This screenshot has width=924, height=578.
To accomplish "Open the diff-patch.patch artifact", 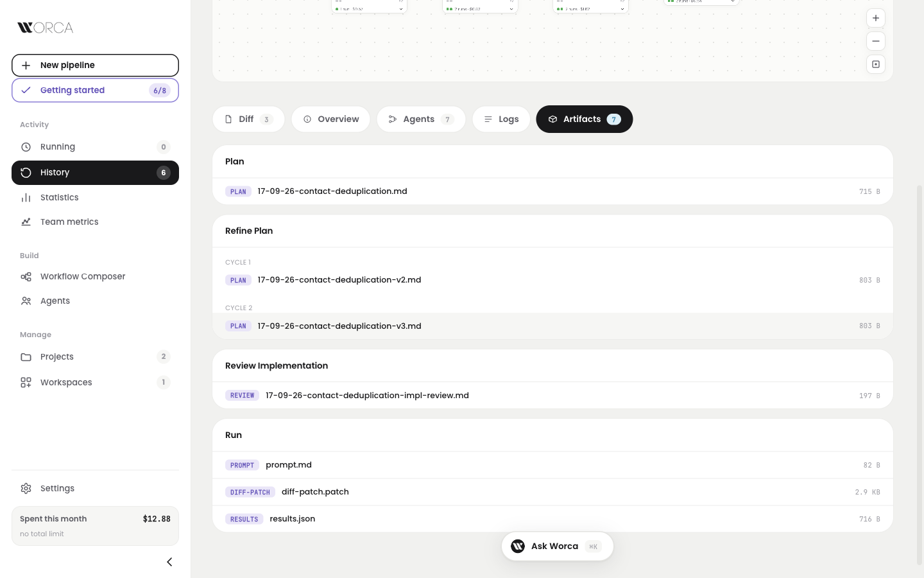I will [552, 492].
